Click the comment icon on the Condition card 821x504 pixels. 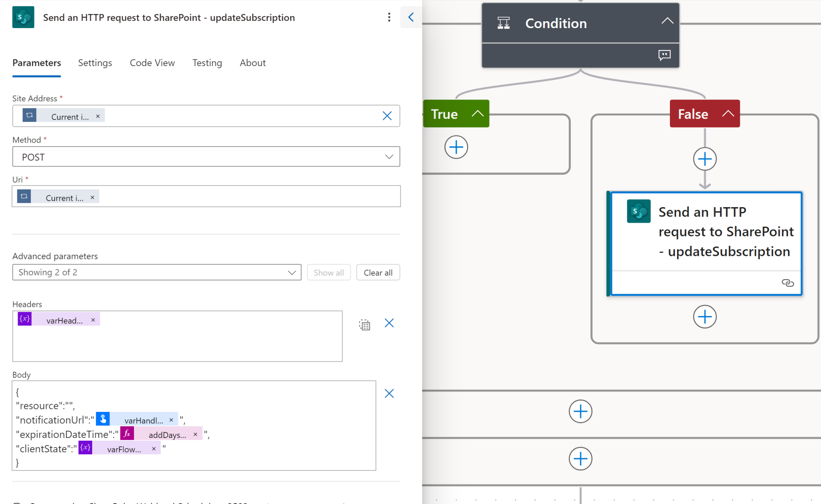point(664,55)
